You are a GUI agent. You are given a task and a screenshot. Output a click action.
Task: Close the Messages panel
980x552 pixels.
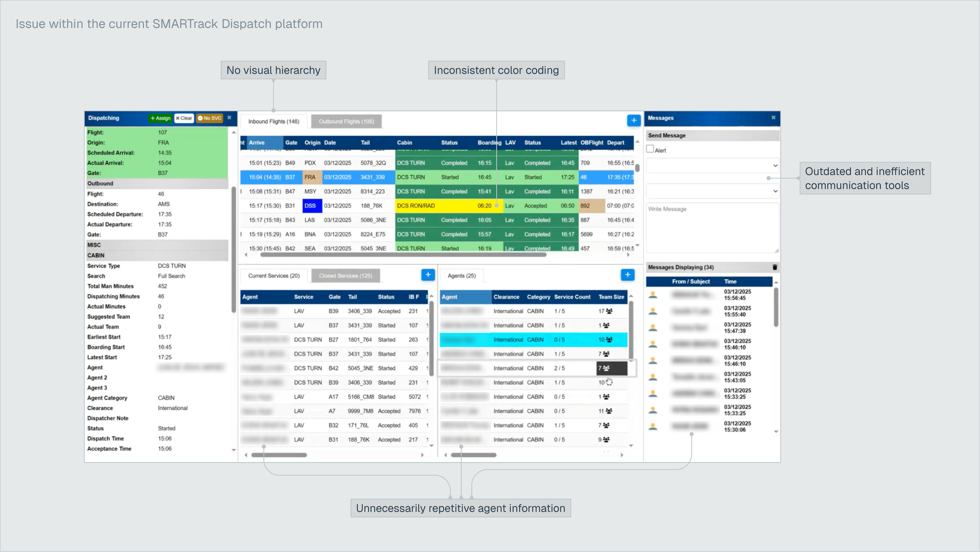tap(773, 117)
